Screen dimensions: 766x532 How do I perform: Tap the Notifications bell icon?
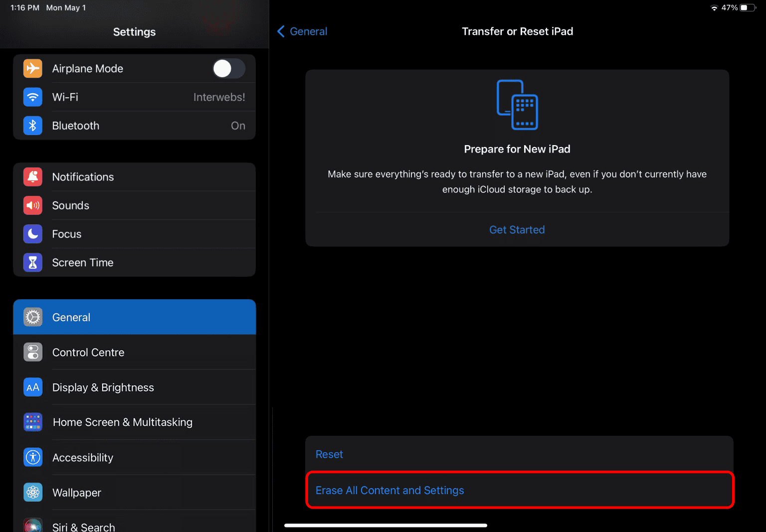pyautogui.click(x=33, y=177)
